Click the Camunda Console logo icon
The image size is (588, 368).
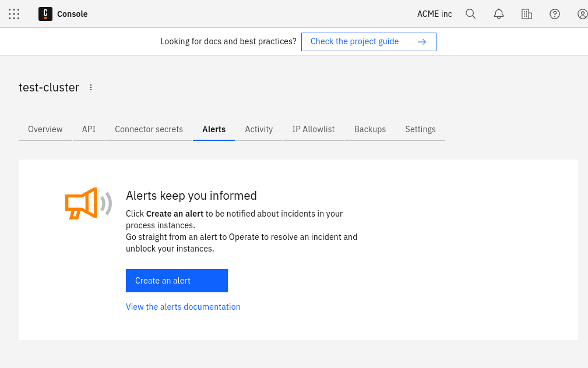45,14
